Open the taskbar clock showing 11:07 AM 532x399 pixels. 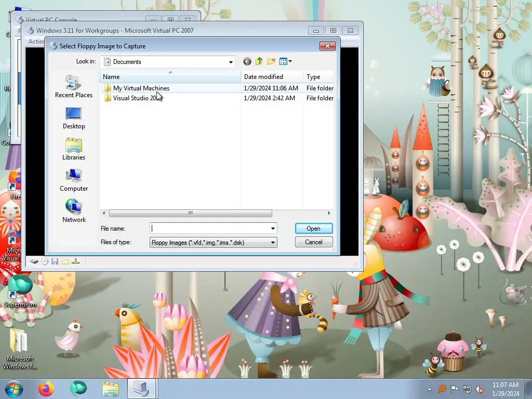point(506,389)
